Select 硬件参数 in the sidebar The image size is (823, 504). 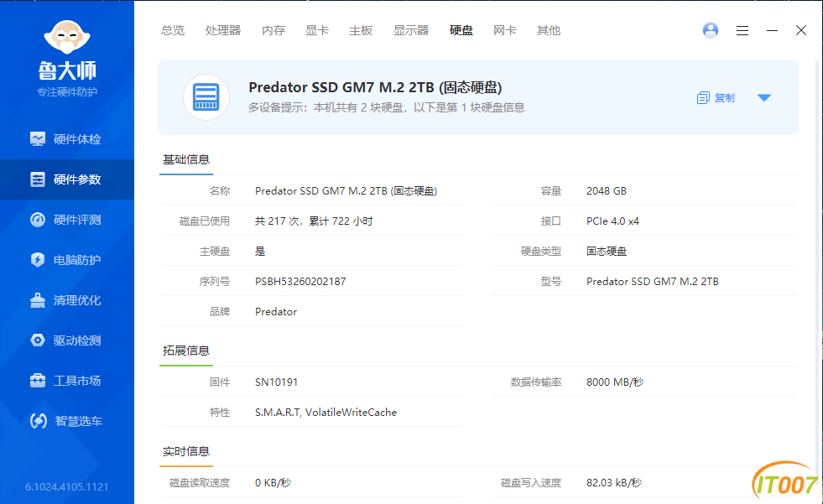67,179
